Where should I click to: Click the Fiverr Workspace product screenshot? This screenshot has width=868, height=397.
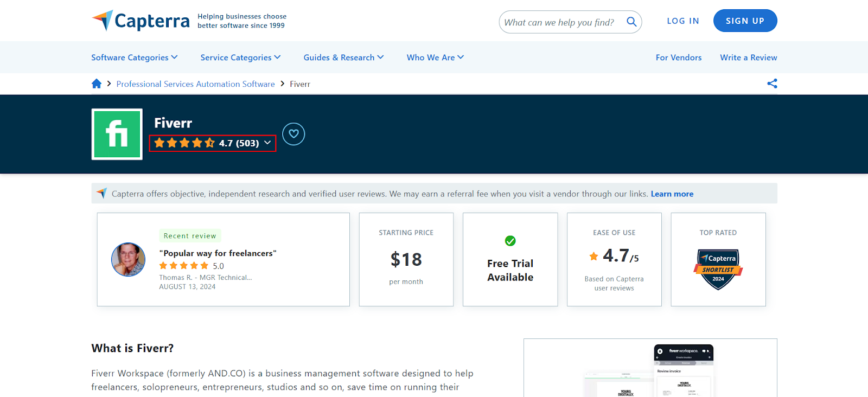[x=650, y=368]
